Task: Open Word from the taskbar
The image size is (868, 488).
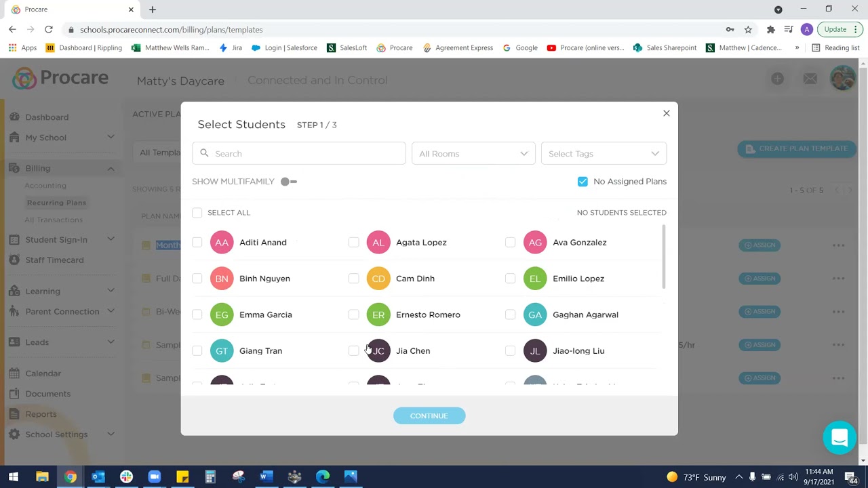Action: (x=266, y=476)
